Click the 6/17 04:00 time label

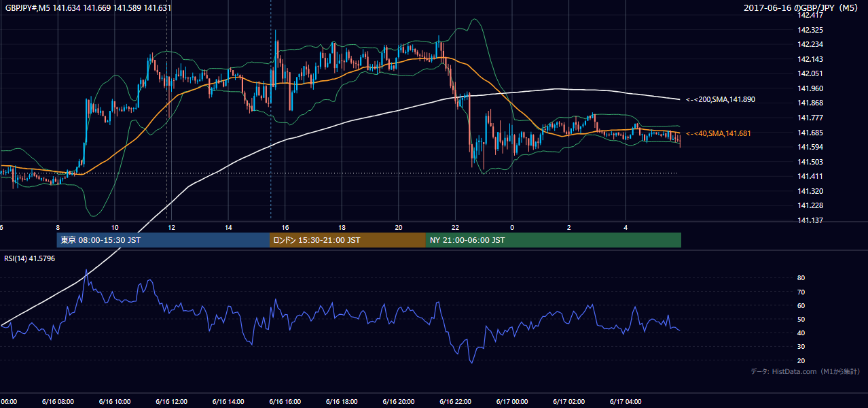(x=626, y=402)
